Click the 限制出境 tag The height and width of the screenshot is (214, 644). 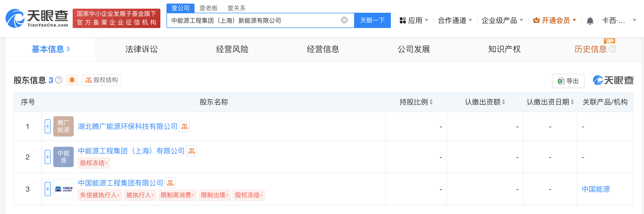215,195
